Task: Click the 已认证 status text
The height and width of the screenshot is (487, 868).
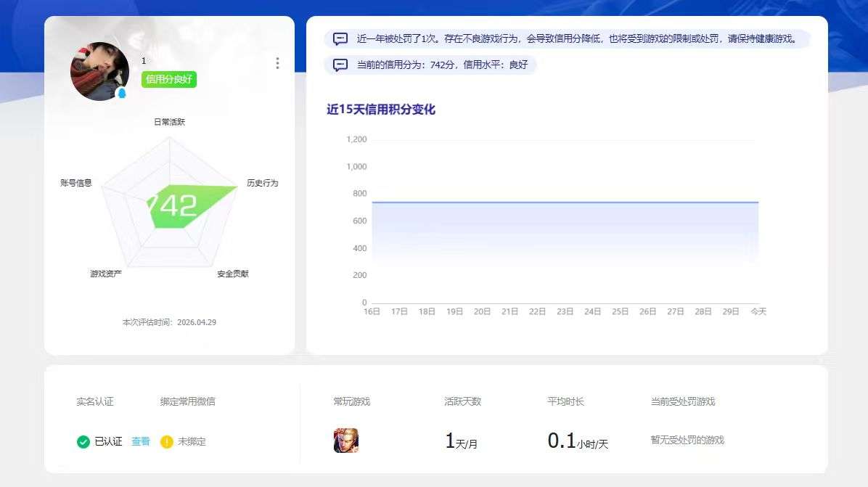Action: coord(109,441)
